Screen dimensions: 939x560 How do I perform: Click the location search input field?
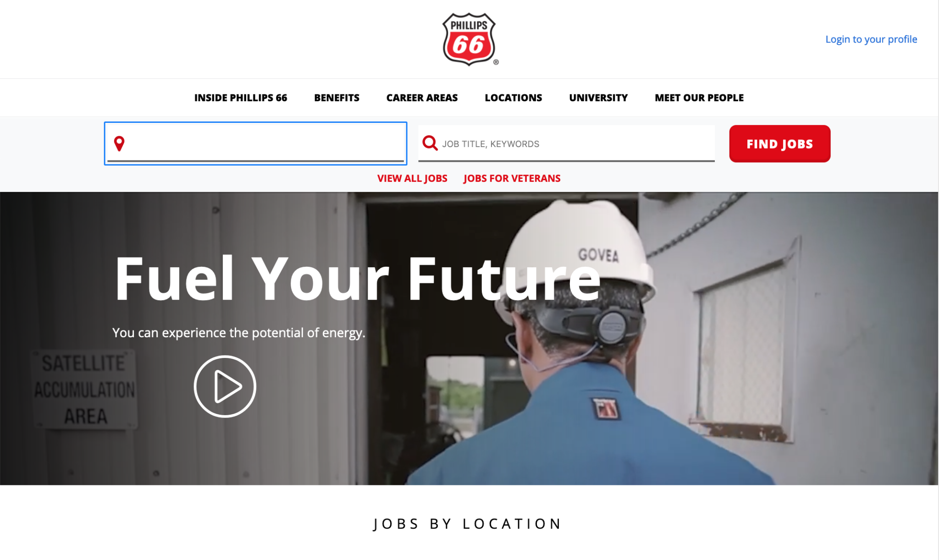click(x=255, y=143)
